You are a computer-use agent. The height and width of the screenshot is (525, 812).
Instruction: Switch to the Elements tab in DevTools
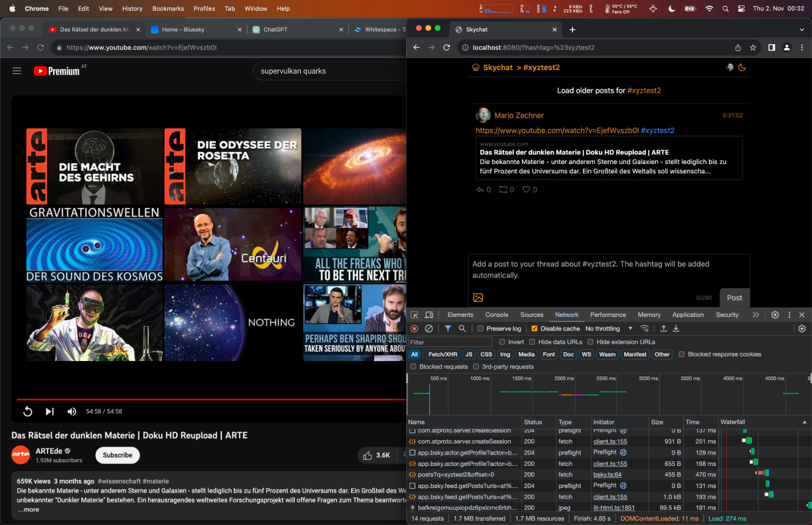point(460,315)
